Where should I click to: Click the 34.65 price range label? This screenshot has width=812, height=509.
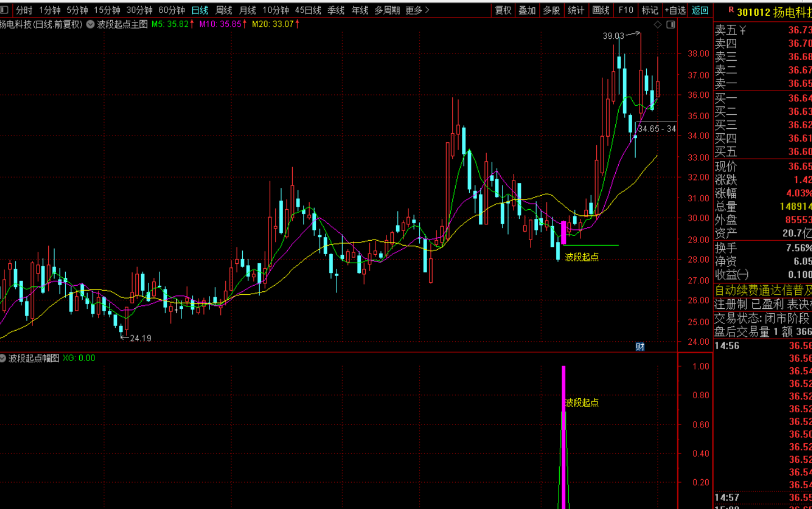[657, 129]
